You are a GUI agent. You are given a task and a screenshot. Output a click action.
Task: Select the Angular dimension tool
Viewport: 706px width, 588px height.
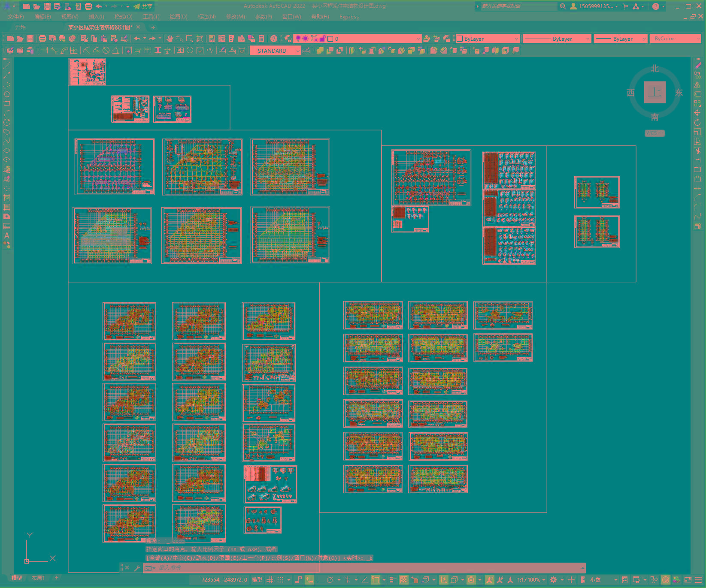[x=115, y=50]
